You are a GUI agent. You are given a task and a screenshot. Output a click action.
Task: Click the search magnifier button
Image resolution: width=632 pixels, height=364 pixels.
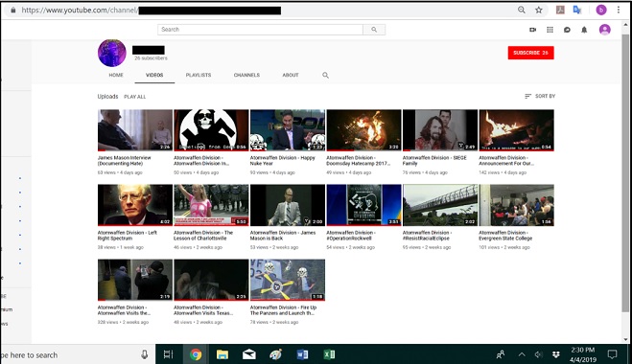click(374, 30)
